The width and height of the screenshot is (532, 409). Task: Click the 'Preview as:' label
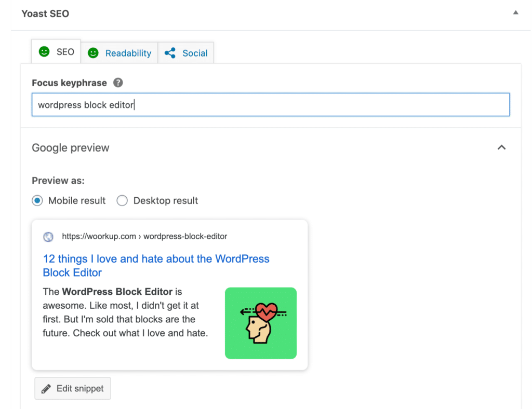58,181
